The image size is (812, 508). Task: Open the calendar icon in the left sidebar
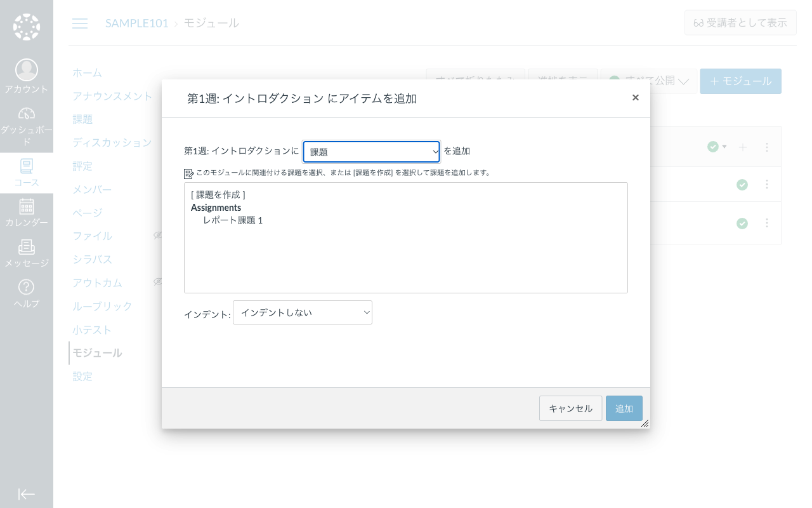point(27,207)
